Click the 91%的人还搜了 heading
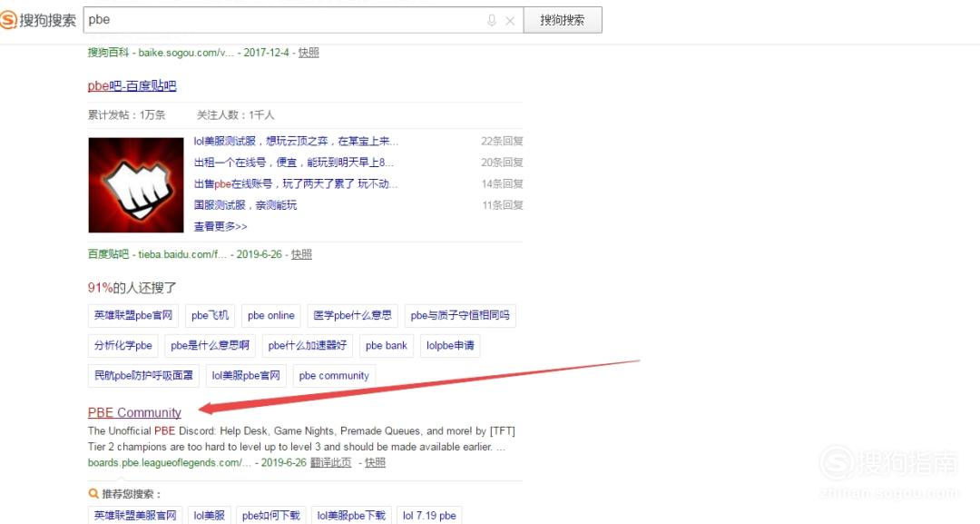The width and height of the screenshot is (980, 524). [132, 288]
